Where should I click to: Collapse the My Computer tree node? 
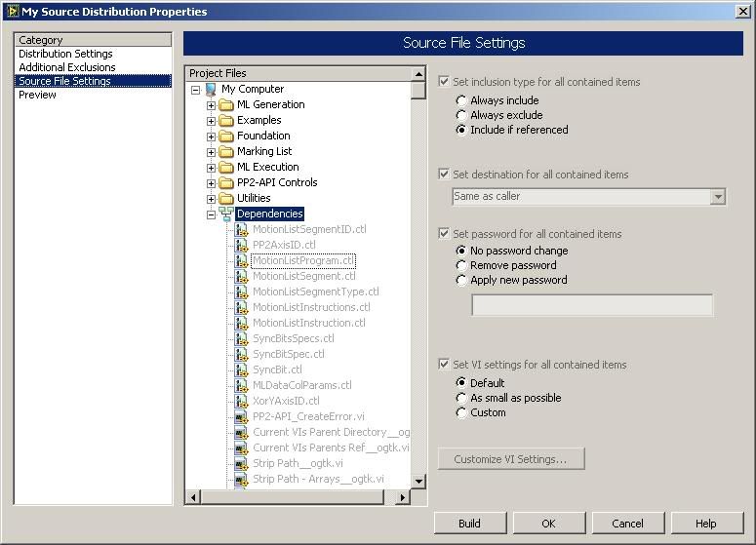pyautogui.click(x=195, y=90)
